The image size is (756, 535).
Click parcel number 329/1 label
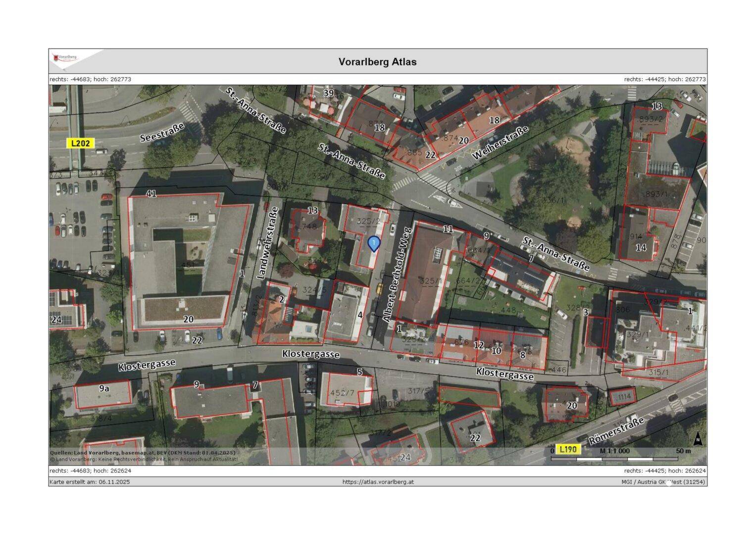point(638,334)
